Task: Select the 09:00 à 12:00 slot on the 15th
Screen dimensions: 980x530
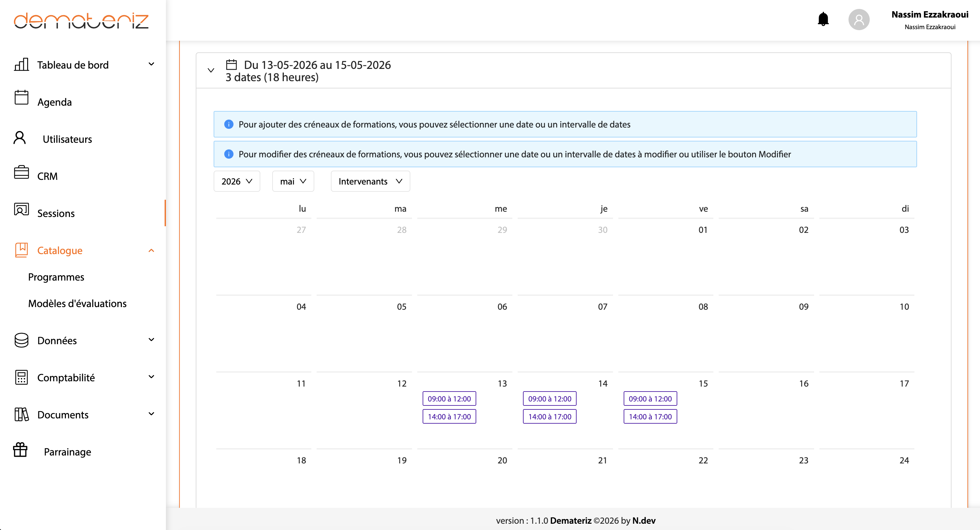Action: click(650, 399)
